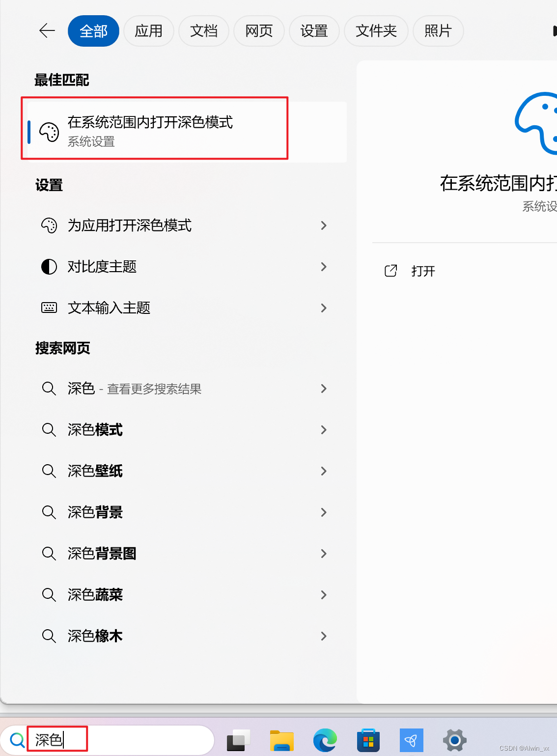Expand chevron for 深色壁纸 web search
557x756 pixels.
[324, 471]
